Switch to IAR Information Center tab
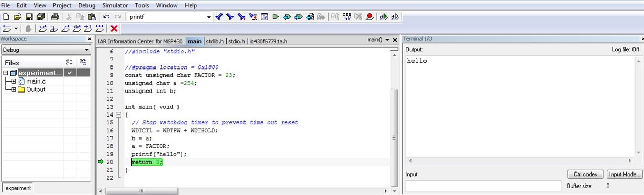Screen dimensions: 644x195 [x=141, y=41]
